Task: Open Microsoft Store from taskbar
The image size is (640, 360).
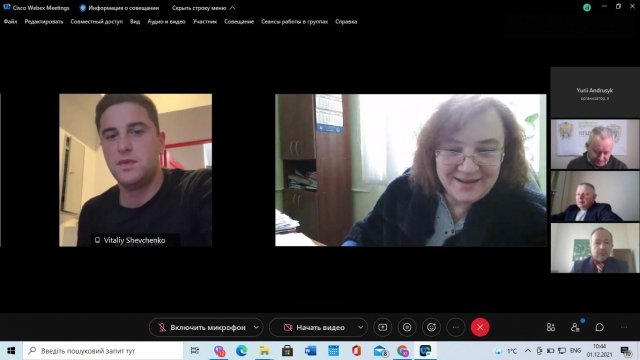Action: click(287, 351)
